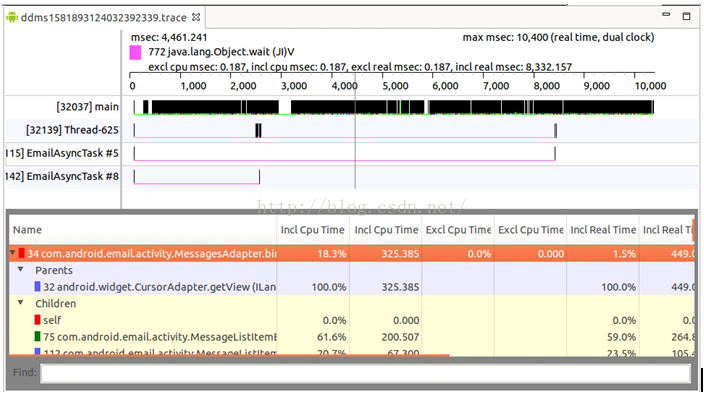Close the ddms trace tab
This screenshot has width=704, height=393.
point(196,17)
